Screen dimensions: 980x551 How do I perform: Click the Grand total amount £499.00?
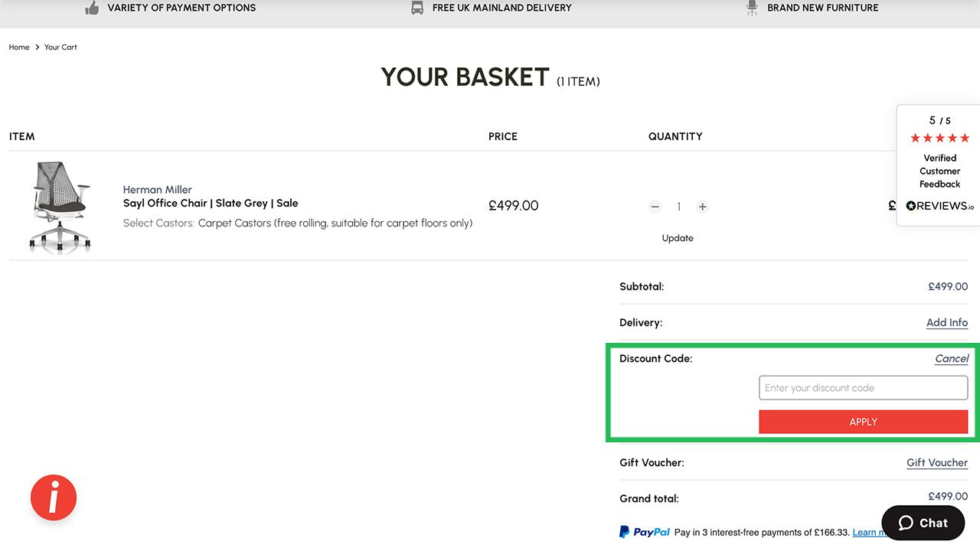point(948,497)
